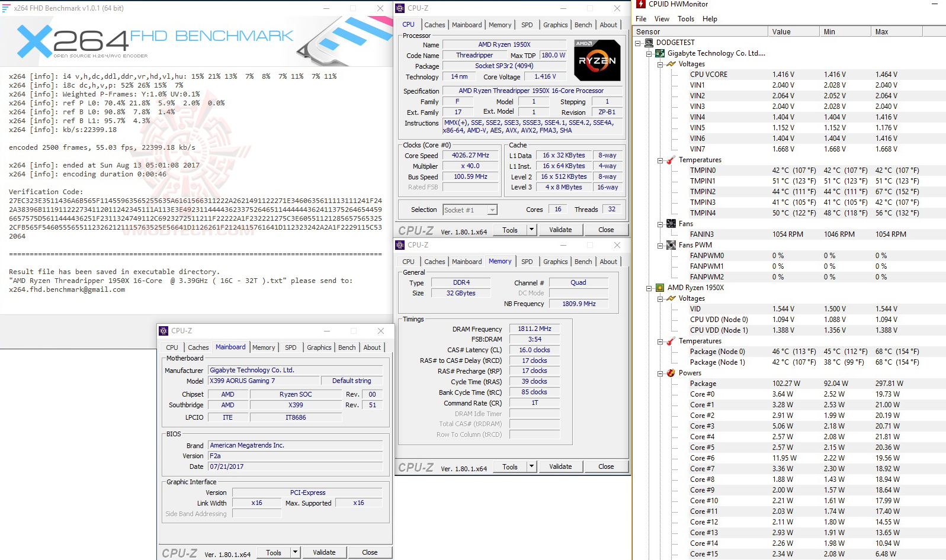The height and width of the screenshot is (560, 946).
Task: Select the CPU VCORE row in HWMonitor
Action: click(789, 75)
